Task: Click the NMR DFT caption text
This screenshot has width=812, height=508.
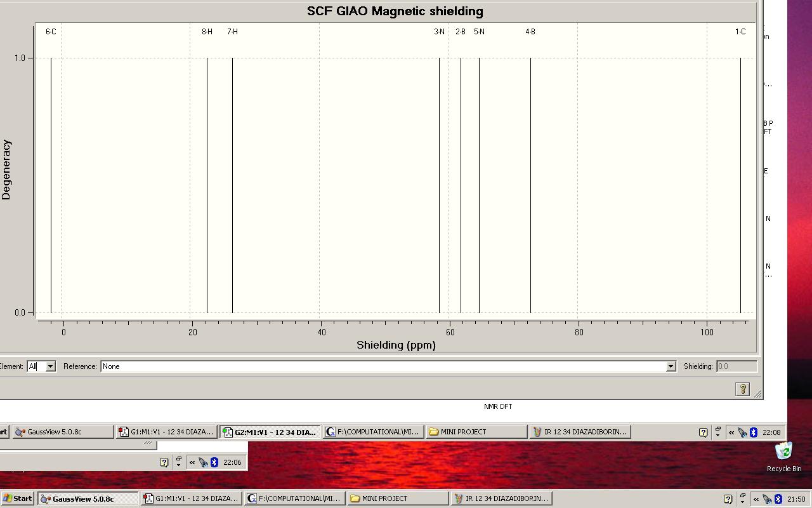Action: (x=498, y=406)
